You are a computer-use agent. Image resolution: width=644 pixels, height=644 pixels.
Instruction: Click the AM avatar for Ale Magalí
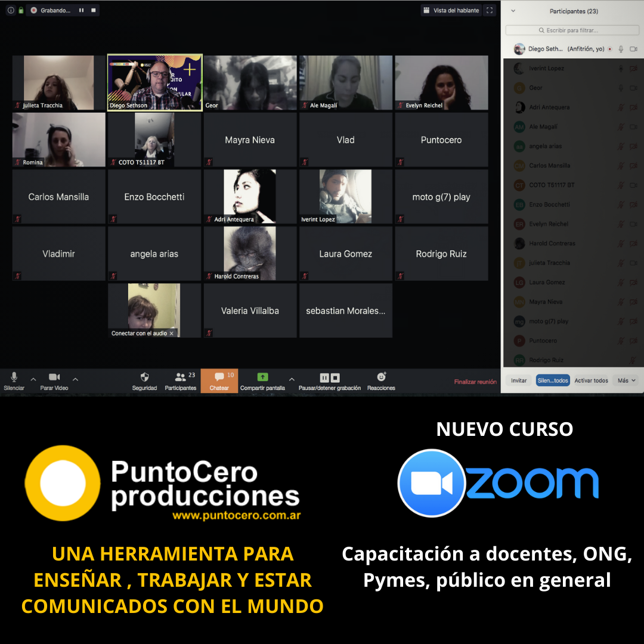click(519, 127)
